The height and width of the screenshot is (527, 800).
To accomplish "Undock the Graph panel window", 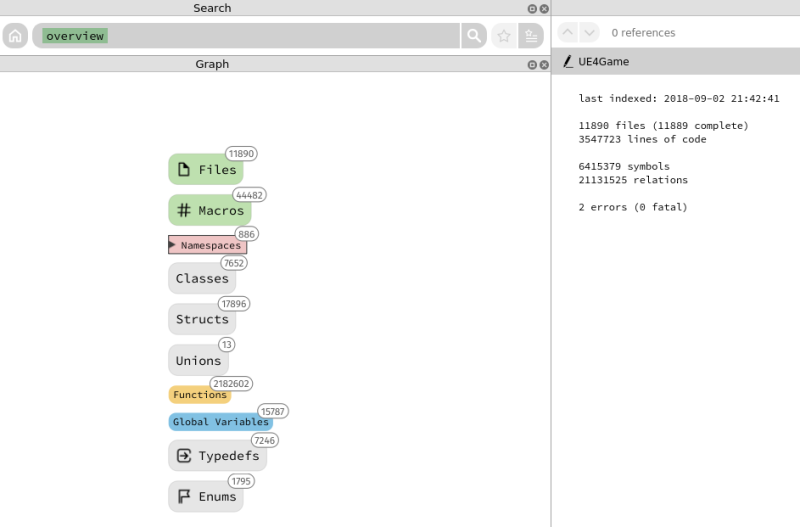I will [x=532, y=64].
